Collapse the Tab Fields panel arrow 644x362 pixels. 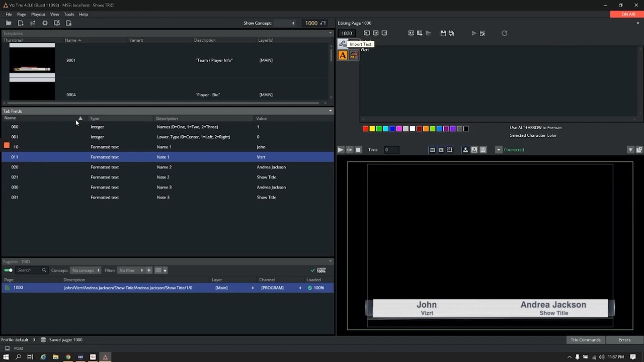[x=331, y=111]
